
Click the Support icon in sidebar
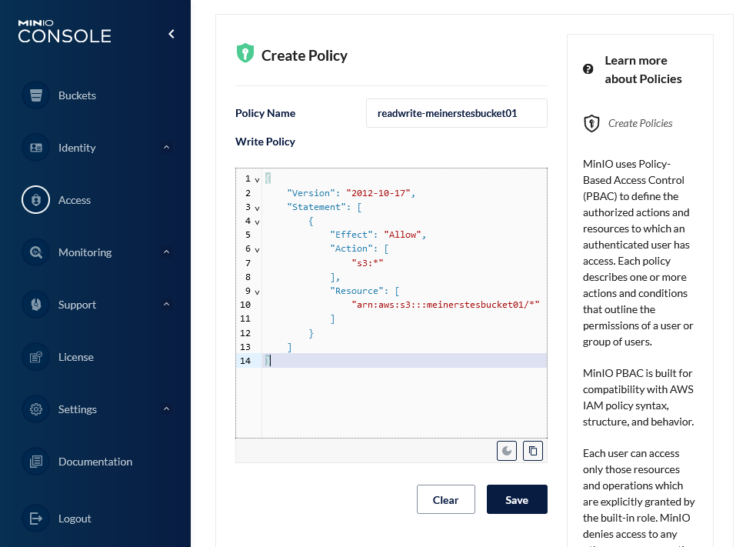click(x=35, y=305)
